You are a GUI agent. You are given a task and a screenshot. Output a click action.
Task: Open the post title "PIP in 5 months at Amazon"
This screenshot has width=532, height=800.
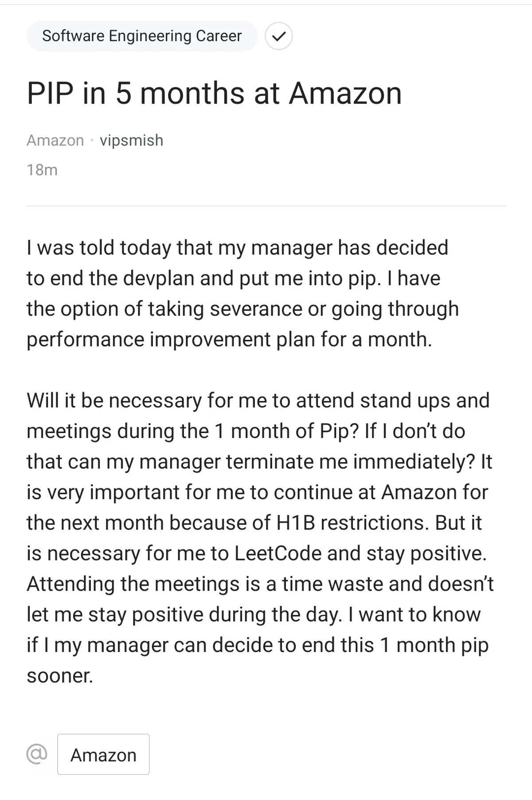click(214, 93)
